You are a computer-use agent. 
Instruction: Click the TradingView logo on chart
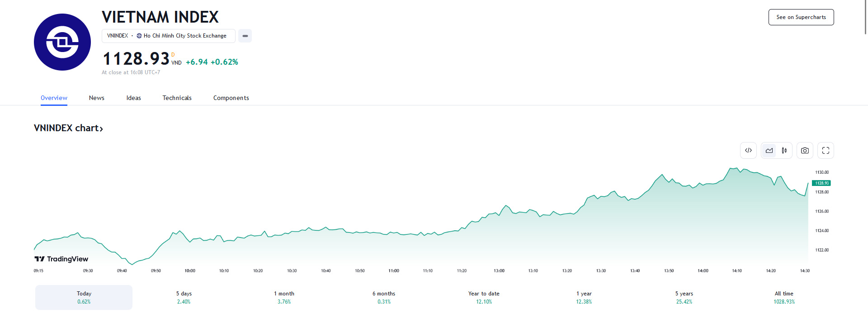click(x=61, y=259)
